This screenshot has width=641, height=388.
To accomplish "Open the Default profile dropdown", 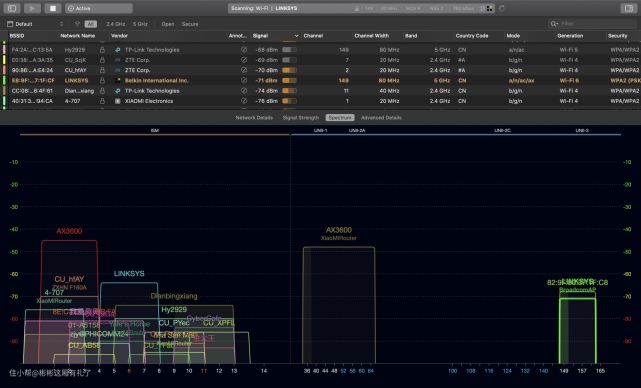I will (36, 24).
